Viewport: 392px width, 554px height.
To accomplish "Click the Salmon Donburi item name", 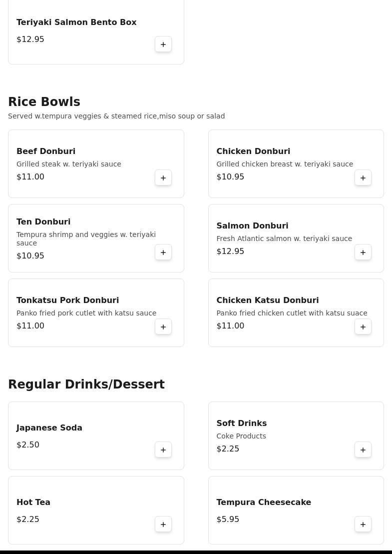I will pos(252,226).
